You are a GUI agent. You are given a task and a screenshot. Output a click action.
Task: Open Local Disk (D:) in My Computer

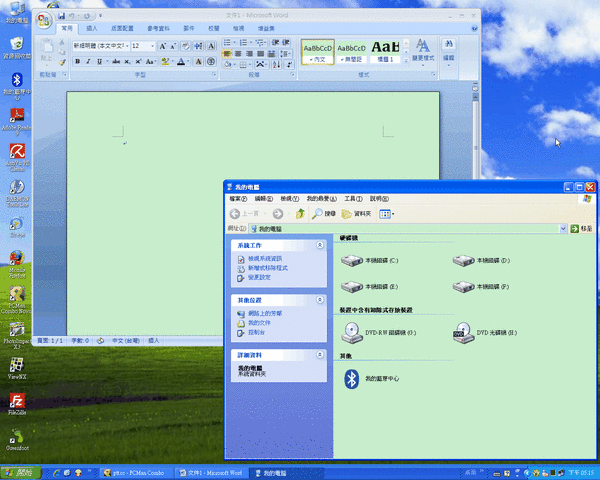click(x=481, y=261)
